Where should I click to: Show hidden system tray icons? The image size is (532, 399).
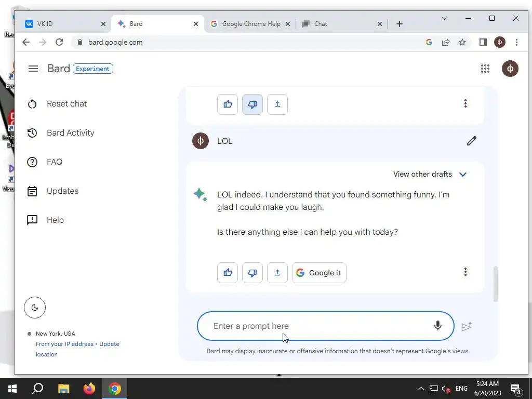tap(421, 389)
